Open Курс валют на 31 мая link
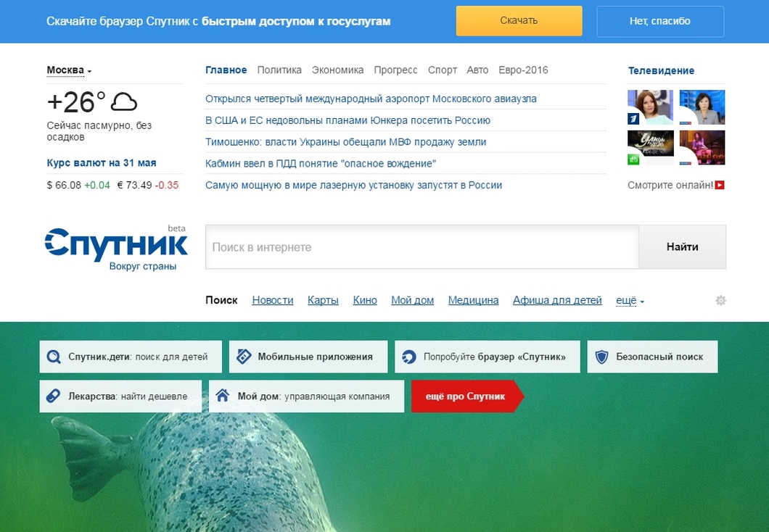 pos(102,162)
